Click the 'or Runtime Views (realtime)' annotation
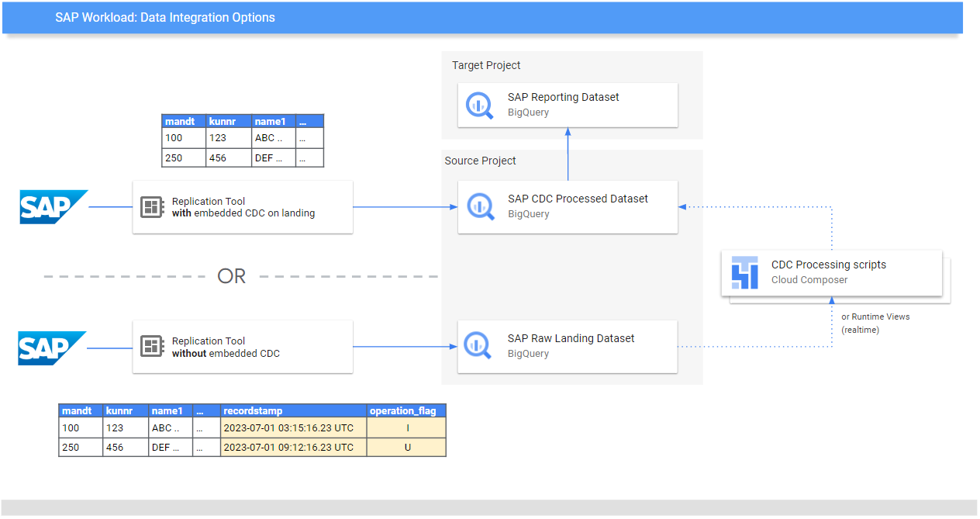The width and height of the screenshot is (980, 519). coord(876,321)
